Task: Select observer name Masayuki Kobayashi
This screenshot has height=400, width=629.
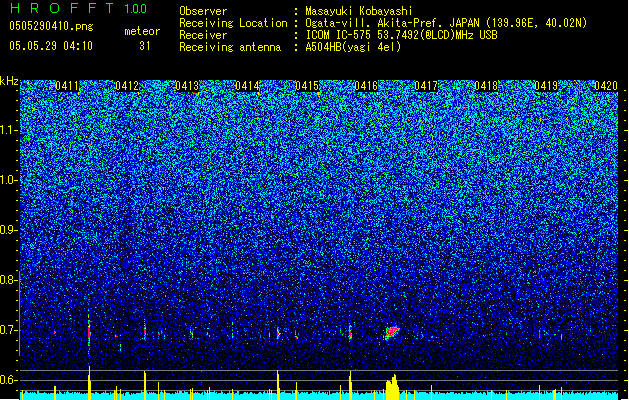Action: tap(359, 11)
